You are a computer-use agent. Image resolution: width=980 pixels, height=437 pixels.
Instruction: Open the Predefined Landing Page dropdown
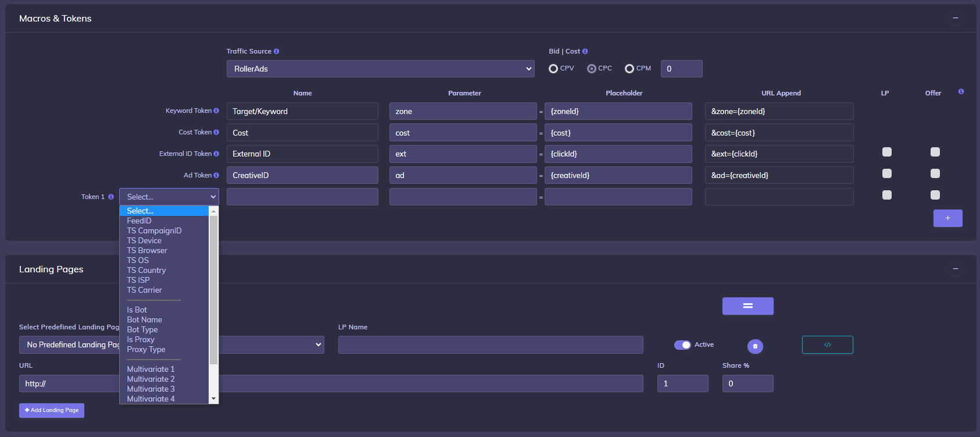(x=171, y=344)
